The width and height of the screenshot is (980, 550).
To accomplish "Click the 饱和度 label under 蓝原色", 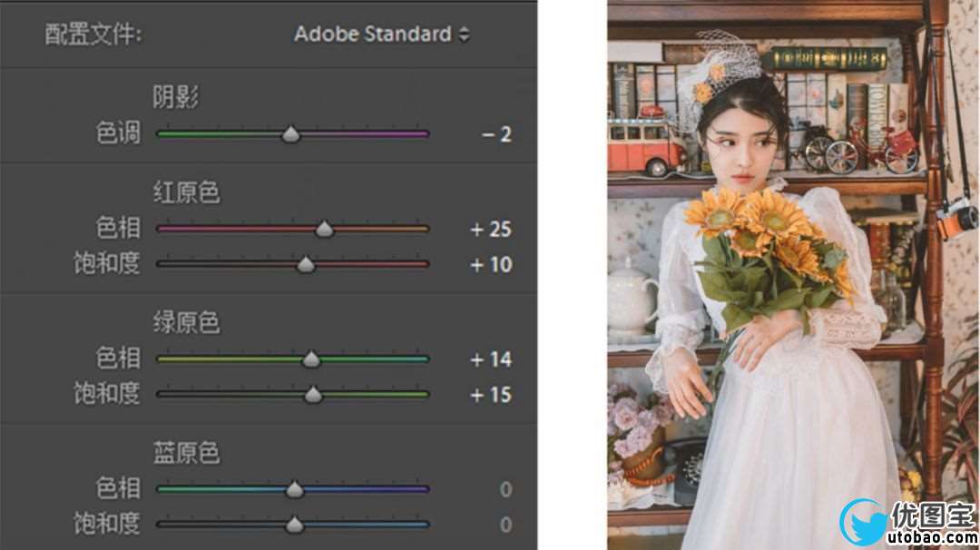I will (107, 524).
